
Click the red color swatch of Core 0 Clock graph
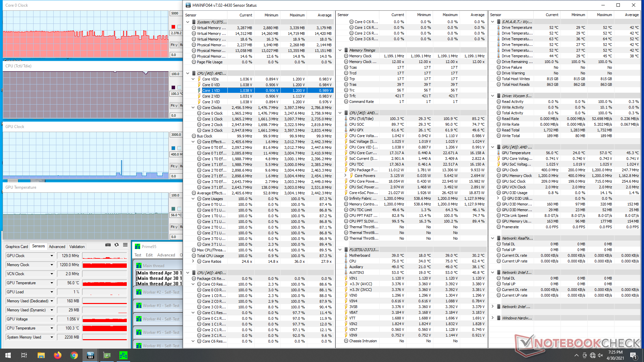[x=173, y=27]
